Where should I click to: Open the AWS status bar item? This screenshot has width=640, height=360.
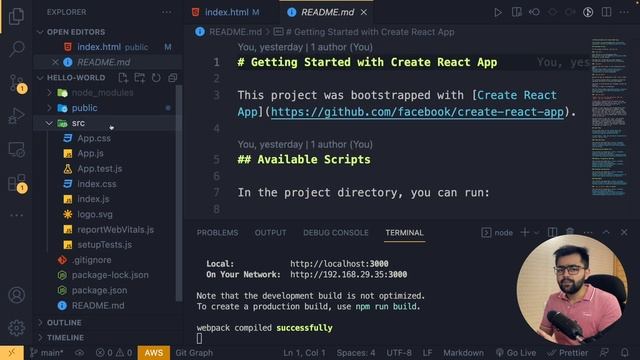[x=153, y=353]
